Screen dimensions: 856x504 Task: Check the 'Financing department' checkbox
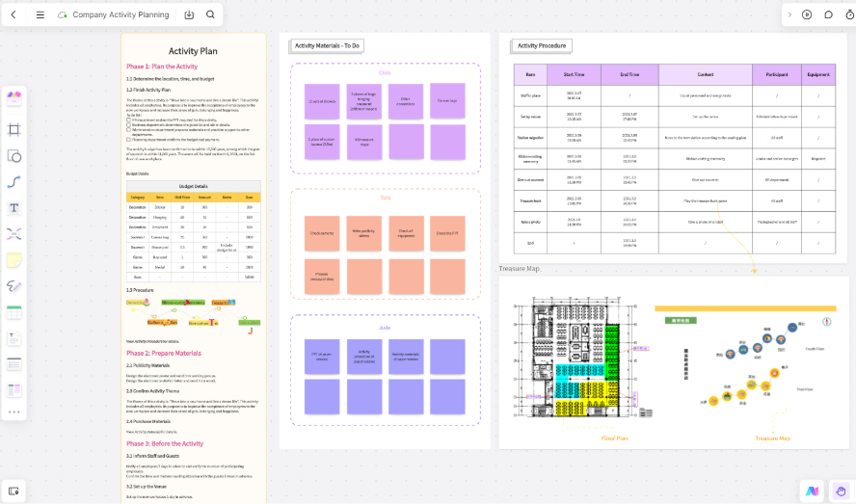[x=129, y=139]
